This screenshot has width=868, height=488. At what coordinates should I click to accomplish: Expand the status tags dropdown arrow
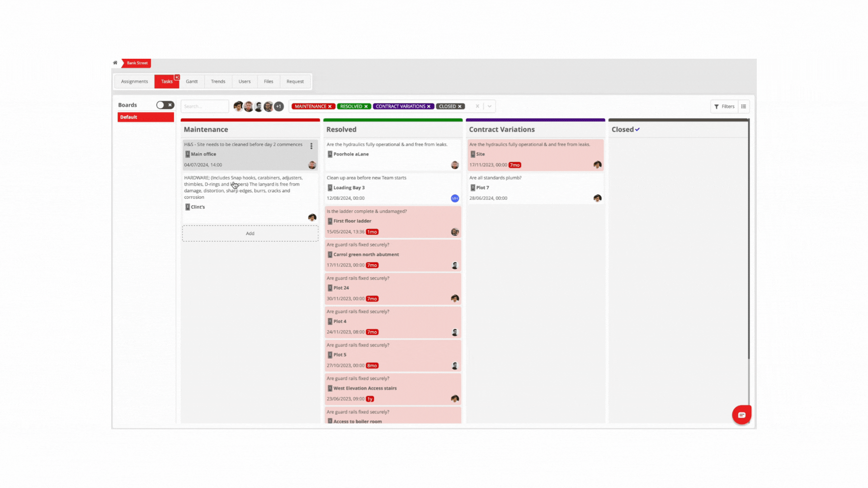490,106
